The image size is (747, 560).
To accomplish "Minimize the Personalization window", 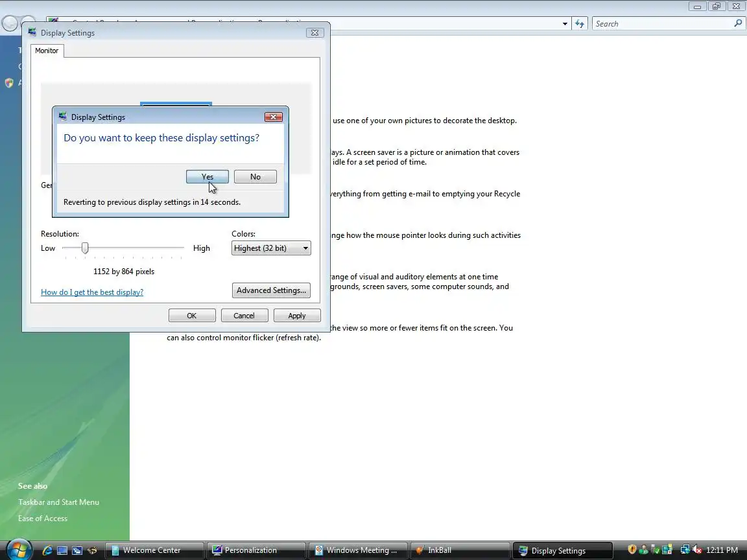I will (x=698, y=6).
